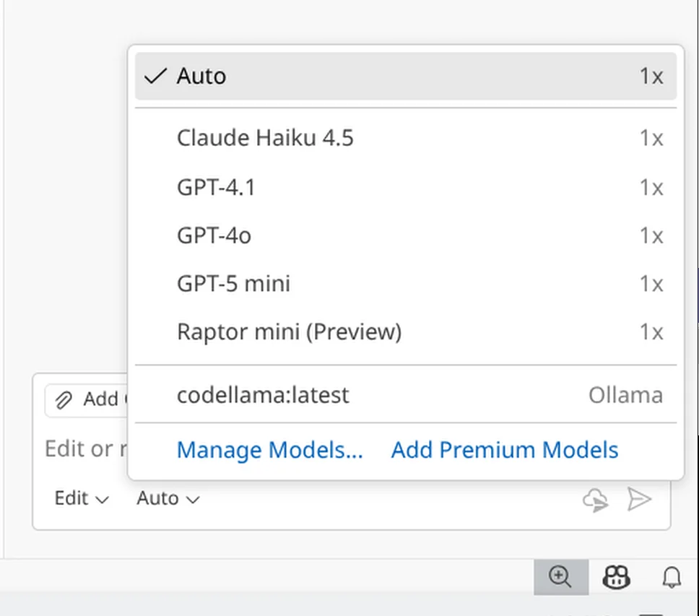This screenshot has width=699, height=616.
Task: Switch to GPT-5 mini model
Action: click(x=233, y=284)
